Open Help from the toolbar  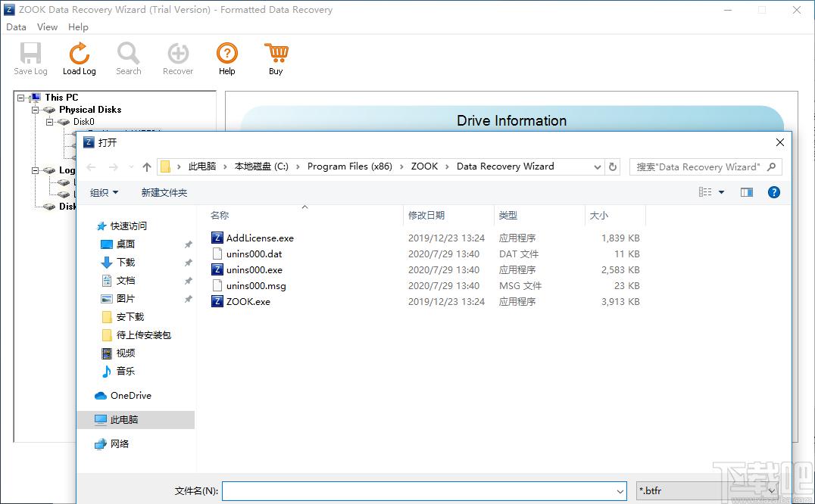tap(226, 59)
